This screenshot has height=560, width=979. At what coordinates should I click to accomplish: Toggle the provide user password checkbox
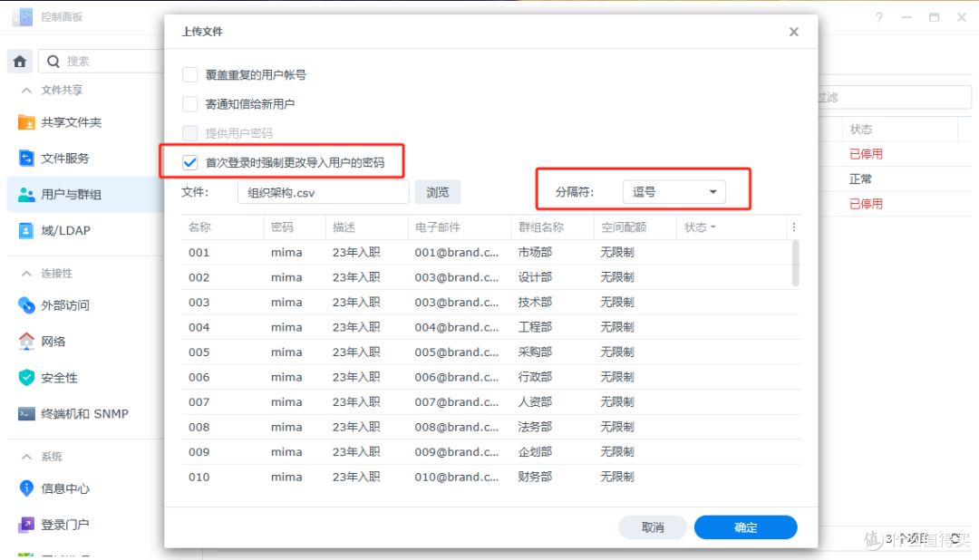point(189,133)
